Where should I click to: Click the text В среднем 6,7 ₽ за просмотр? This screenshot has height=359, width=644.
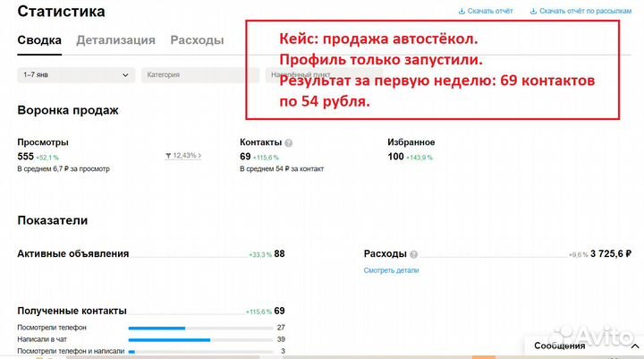coord(64,168)
